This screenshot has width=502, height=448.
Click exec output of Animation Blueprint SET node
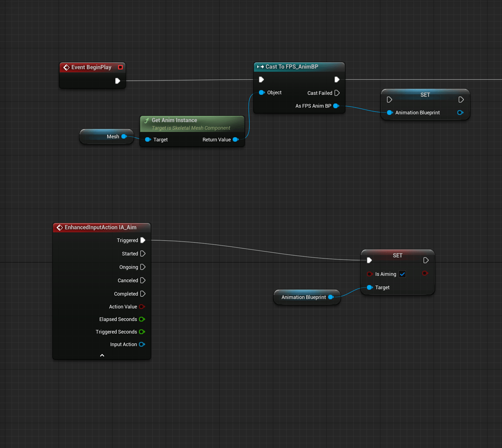pyautogui.click(x=461, y=100)
